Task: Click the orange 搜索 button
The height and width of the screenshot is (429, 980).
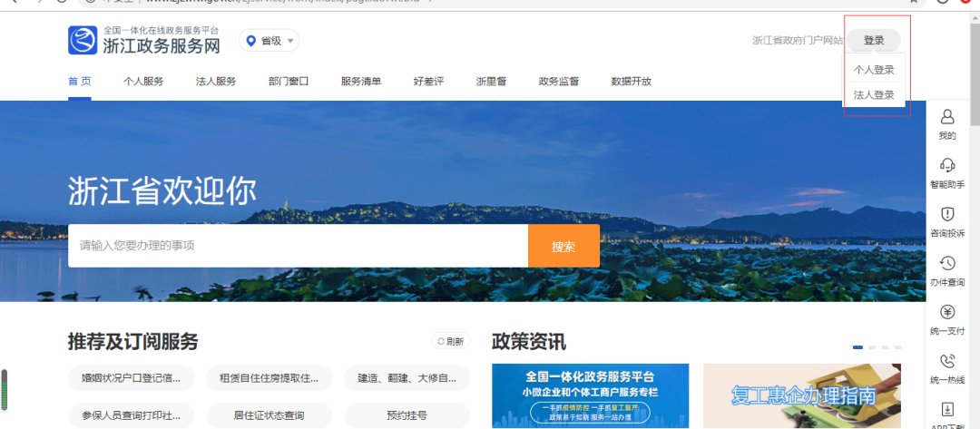Action: click(x=563, y=246)
